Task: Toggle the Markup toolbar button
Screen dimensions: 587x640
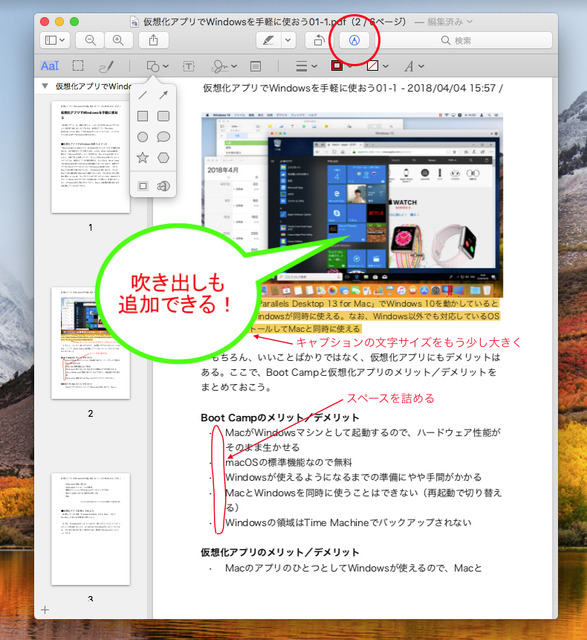Action: tap(354, 40)
